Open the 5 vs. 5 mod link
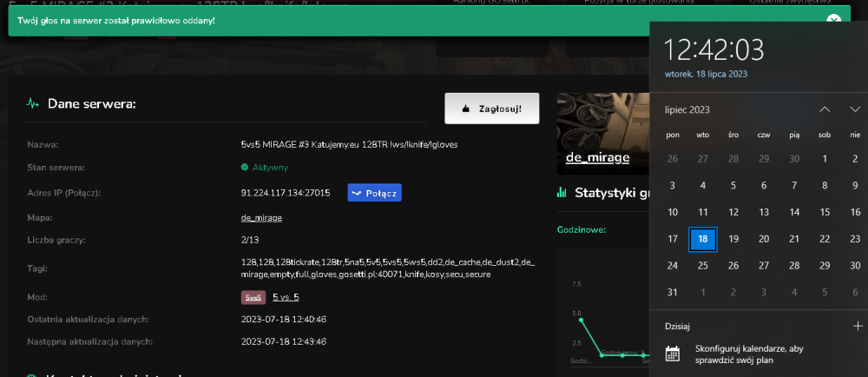Image resolution: width=868 pixels, height=377 pixels. (286, 297)
